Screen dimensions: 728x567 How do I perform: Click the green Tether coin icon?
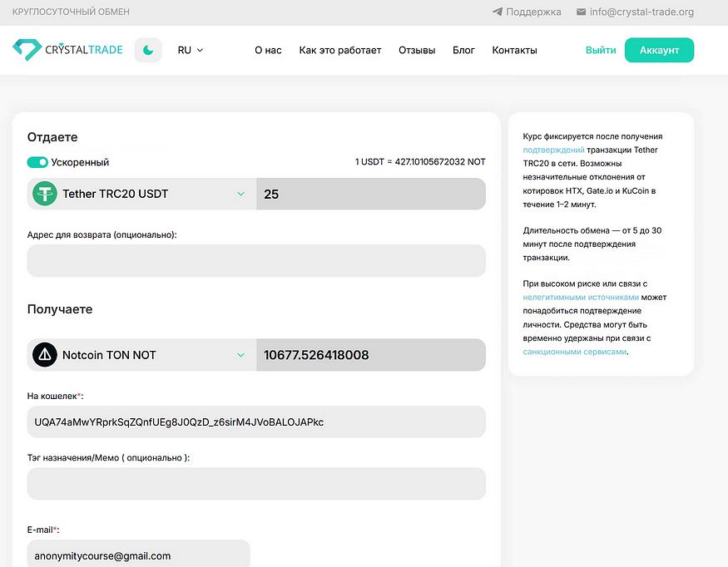coord(45,194)
